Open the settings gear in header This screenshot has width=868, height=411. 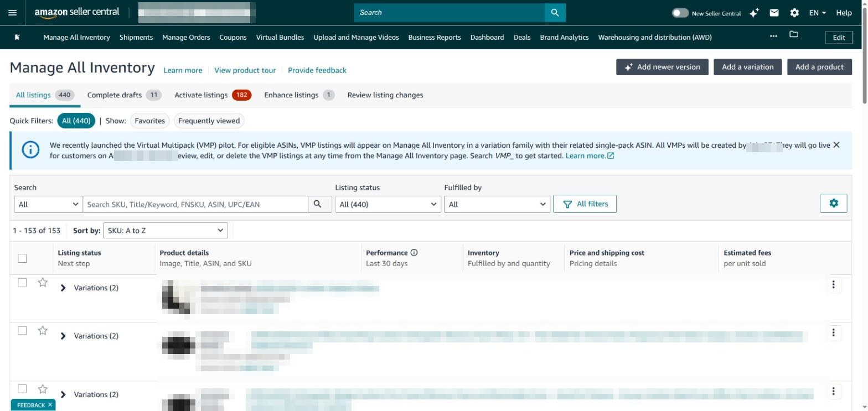click(x=794, y=13)
